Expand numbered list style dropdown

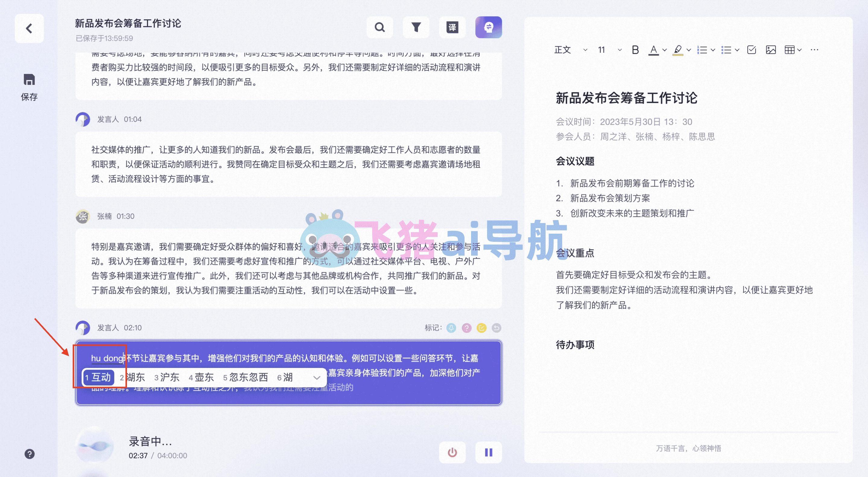(x=713, y=50)
